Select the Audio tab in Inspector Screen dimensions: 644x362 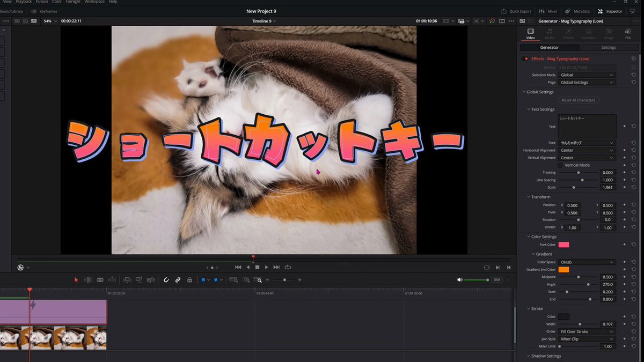(x=550, y=34)
